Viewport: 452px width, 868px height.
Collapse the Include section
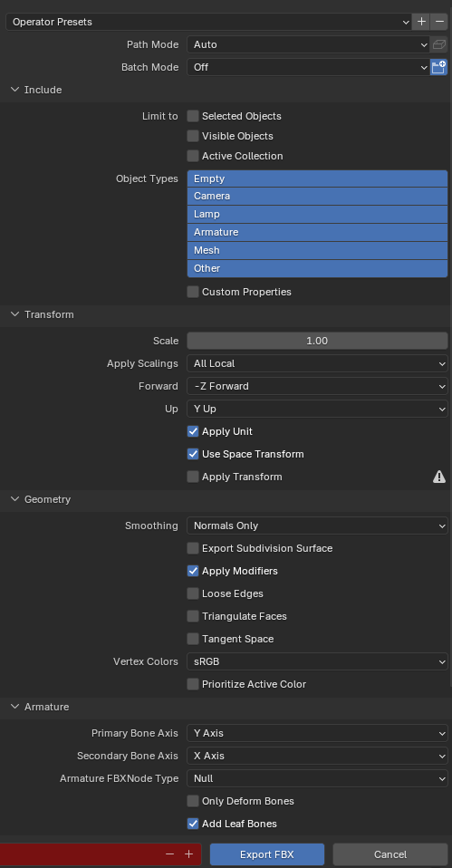[x=14, y=90]
